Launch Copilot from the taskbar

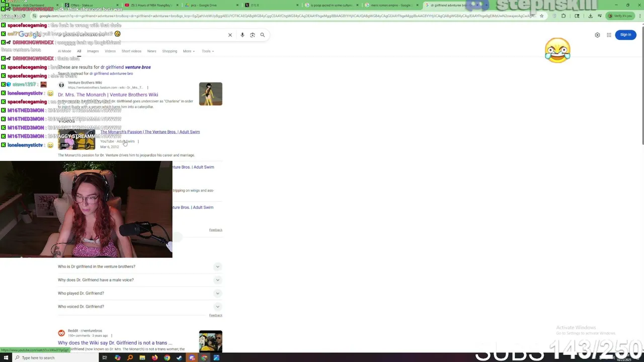pyautogui.click(x=118, y=357)
